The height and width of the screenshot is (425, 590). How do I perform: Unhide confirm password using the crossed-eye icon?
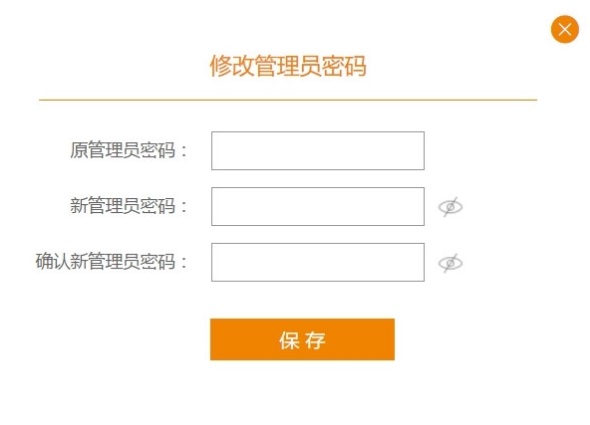tap(450, 263)
